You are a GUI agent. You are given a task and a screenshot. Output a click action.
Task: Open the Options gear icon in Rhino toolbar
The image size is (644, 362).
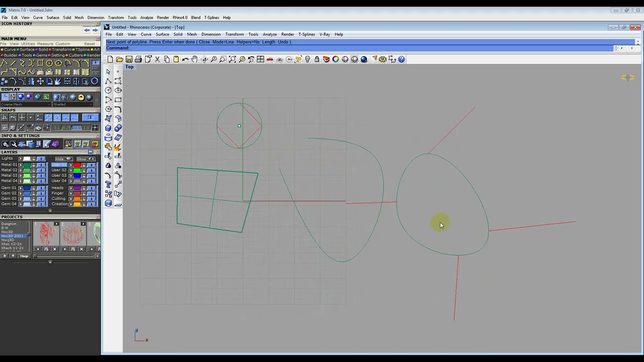382,59
